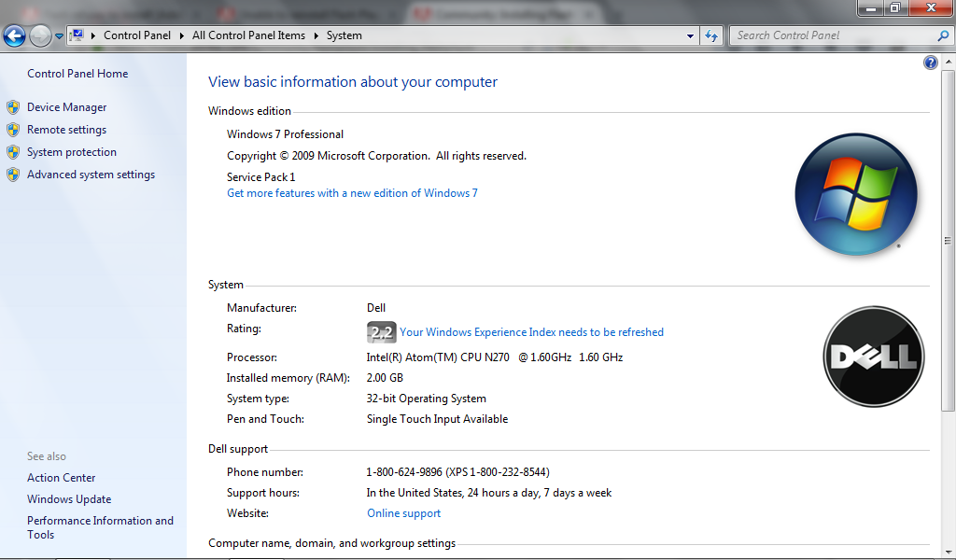Image resolution: width=956 pixels, height=560 pixels.
Task: Click the search magnifier icon
Action: [x=943, y=36]
